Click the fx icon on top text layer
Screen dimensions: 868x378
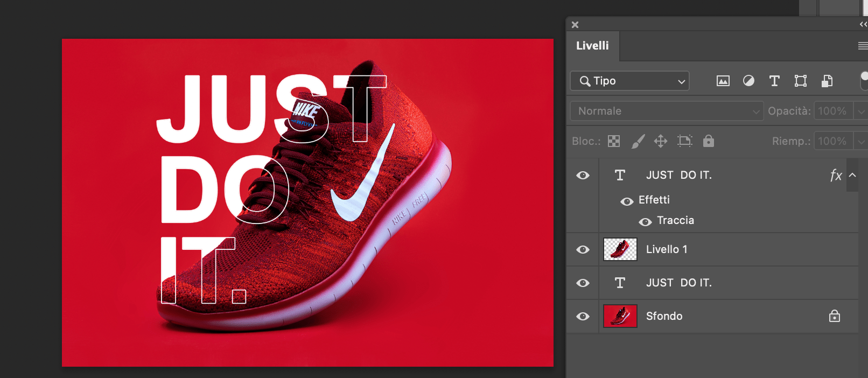836,175
